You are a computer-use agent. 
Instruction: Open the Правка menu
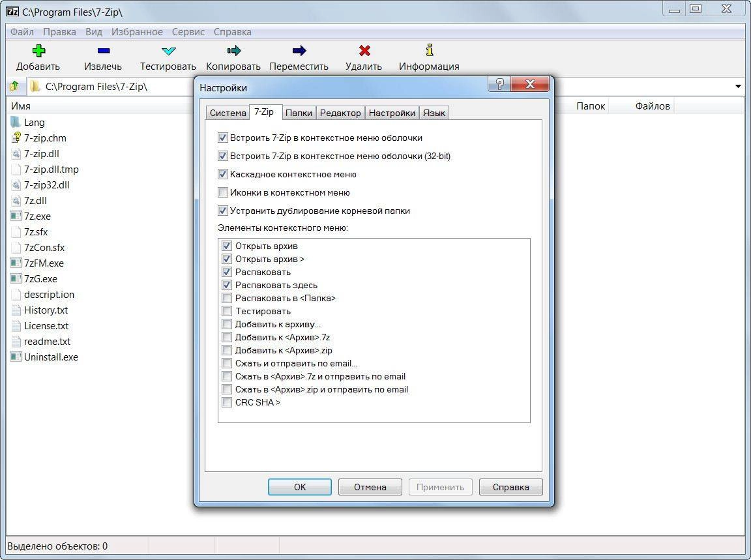[x=59, y=31]
